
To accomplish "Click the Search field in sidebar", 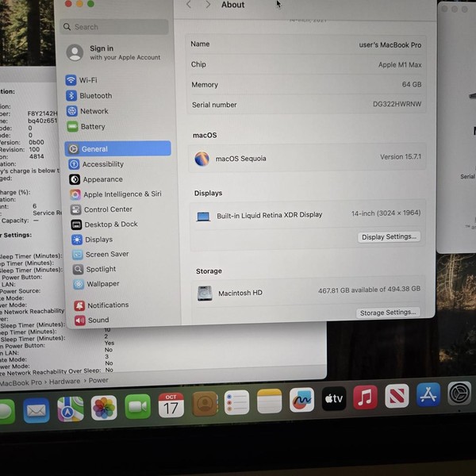I will coord(114,27).
